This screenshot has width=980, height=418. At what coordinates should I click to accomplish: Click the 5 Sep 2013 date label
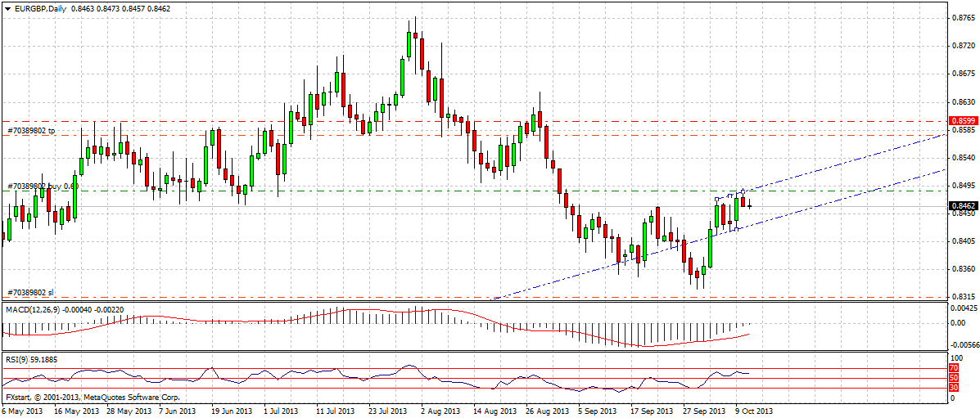[x=598, y=412]
